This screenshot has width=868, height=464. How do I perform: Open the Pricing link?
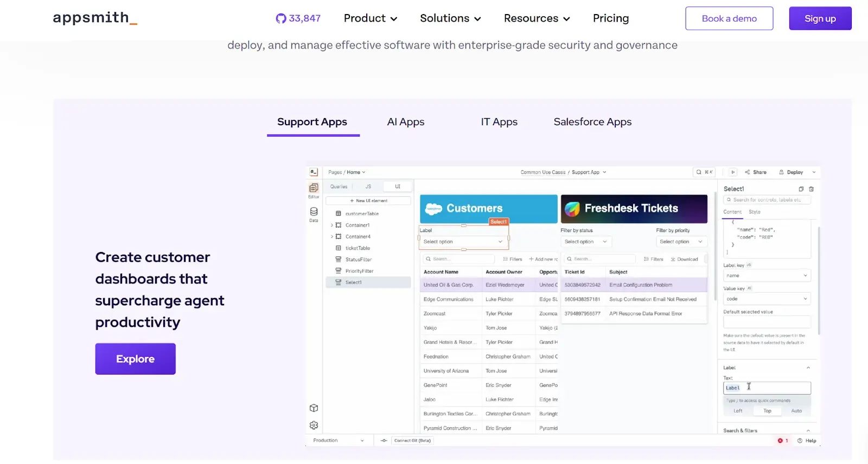point(611,18)
